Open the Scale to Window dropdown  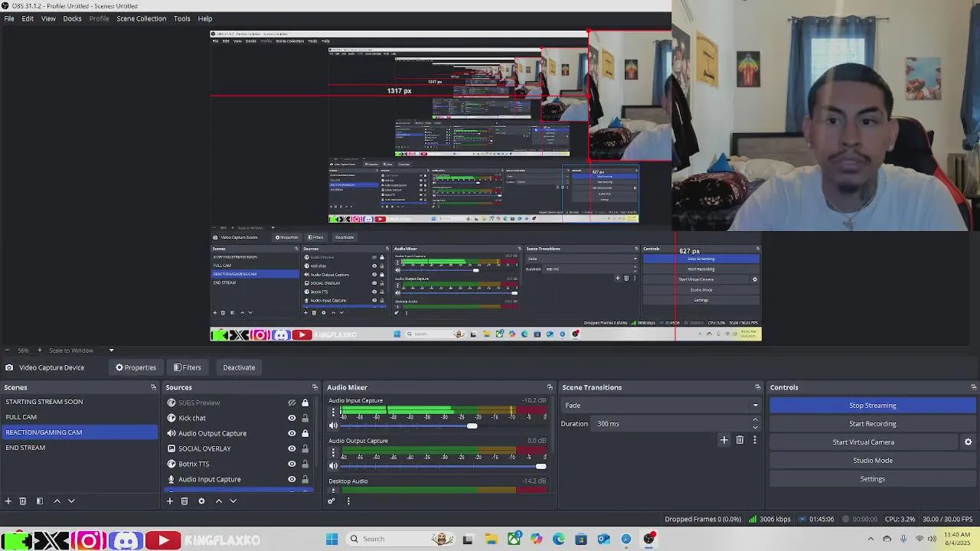pyautogui.click(x=80, y=350)
